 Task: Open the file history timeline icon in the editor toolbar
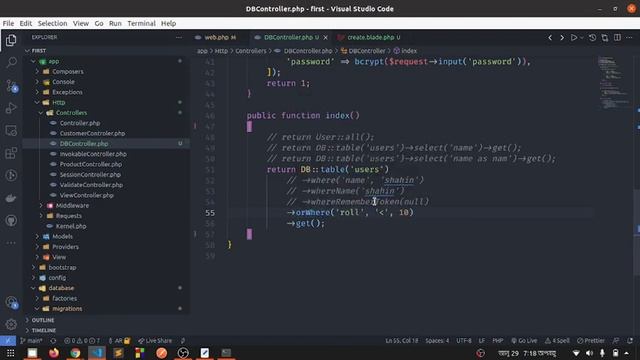pos(592,38)
